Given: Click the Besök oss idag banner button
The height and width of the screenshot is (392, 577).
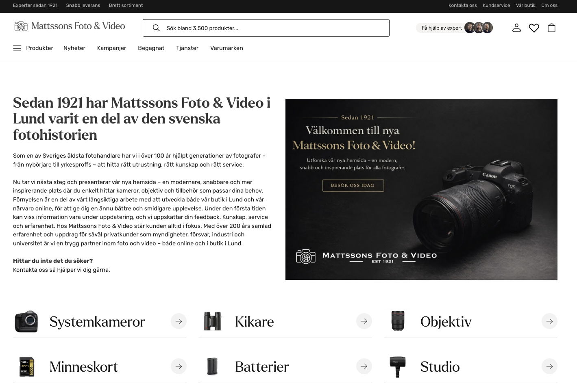Looking at the screenshot, I should pos(353,185).
